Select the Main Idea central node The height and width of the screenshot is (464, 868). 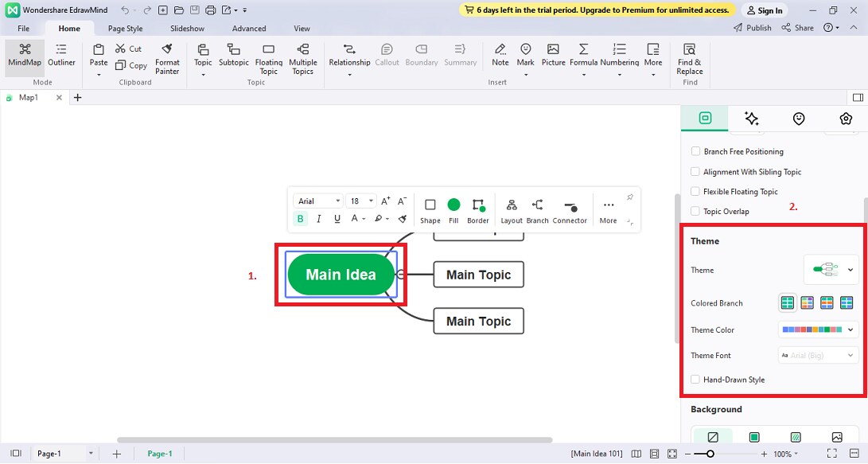coord(341,274)
